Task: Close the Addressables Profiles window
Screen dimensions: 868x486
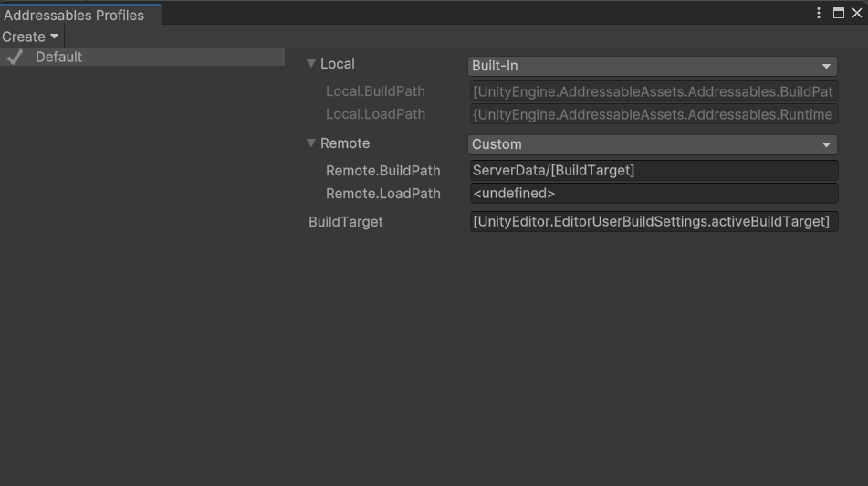Action: [856, 13]
